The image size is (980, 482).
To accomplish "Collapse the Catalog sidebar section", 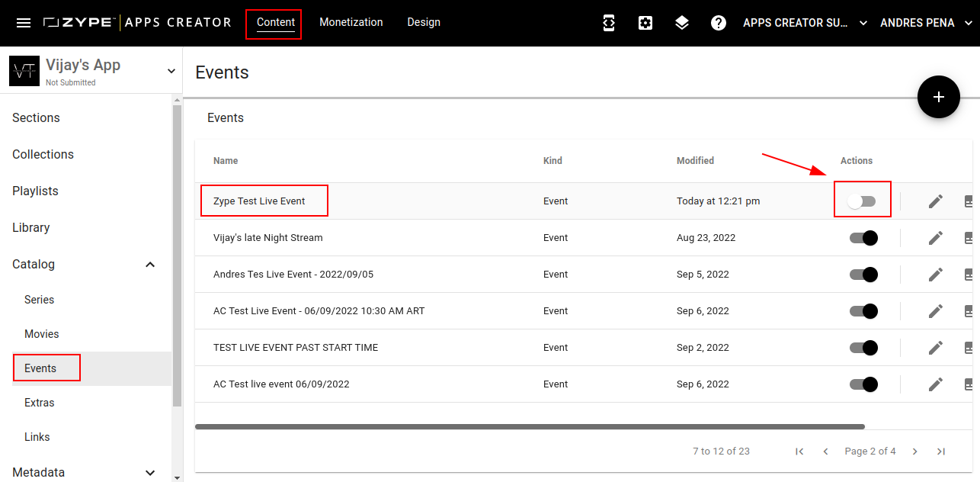I will pos(150,265).
